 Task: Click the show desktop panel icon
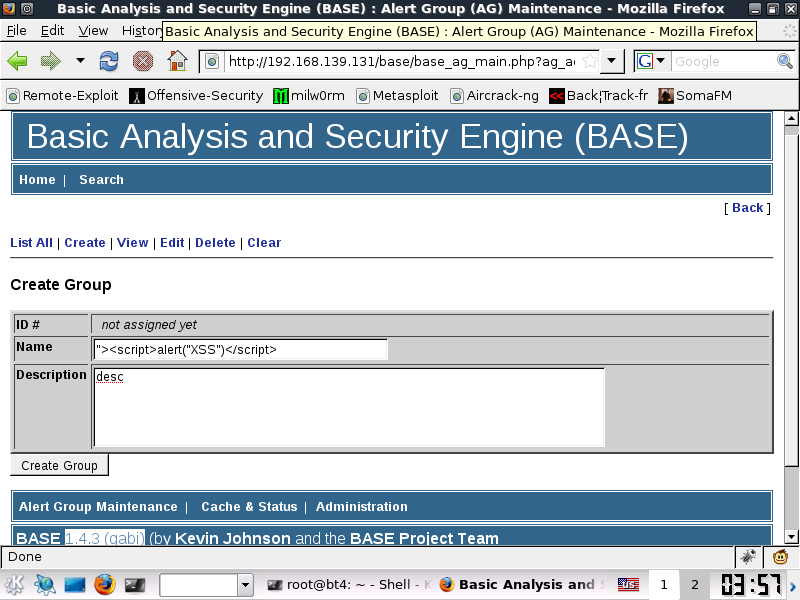point(74,585)
